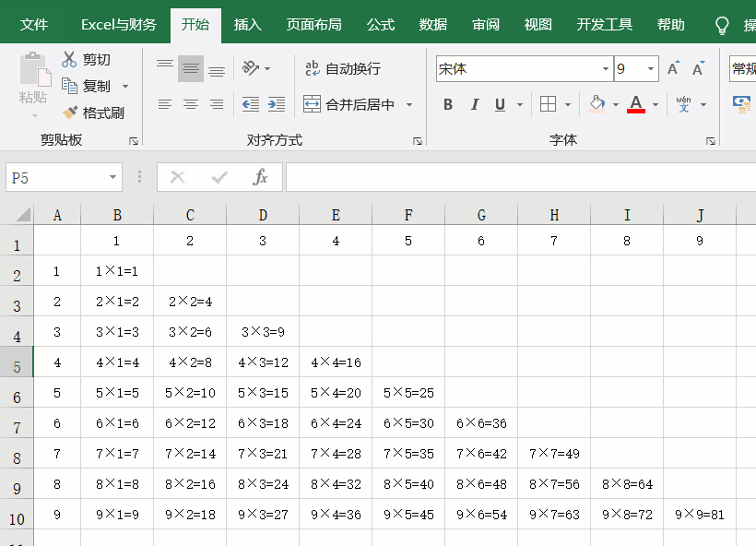The width and height of the screenshot is (756, 546).
Task: Expand the borders dropdown arrow
Action: tap(568, 104)
